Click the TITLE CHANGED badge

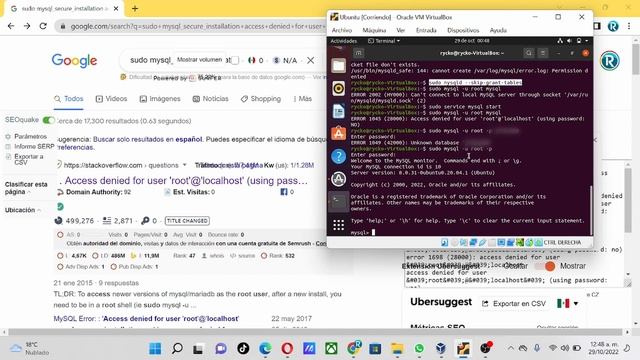(x=187, y=221)
